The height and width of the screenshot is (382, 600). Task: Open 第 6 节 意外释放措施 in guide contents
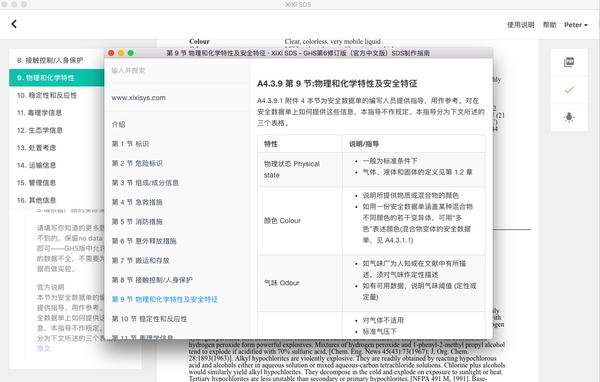144,241
